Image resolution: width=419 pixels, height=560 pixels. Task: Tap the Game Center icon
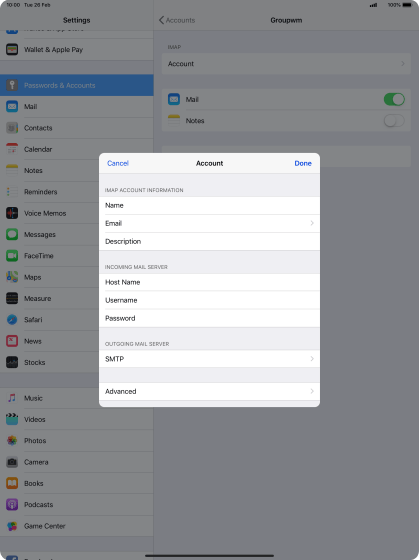pyautogui.click(x=12, y=526)
